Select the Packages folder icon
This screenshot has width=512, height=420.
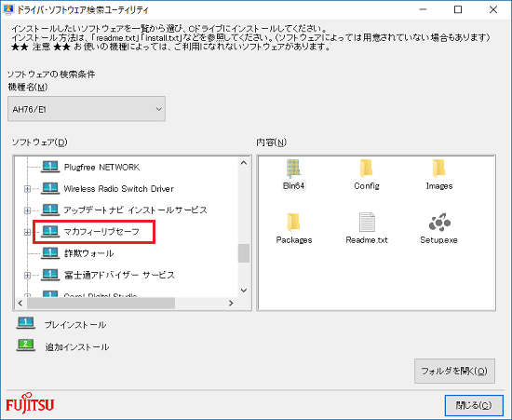click(293, 222)
